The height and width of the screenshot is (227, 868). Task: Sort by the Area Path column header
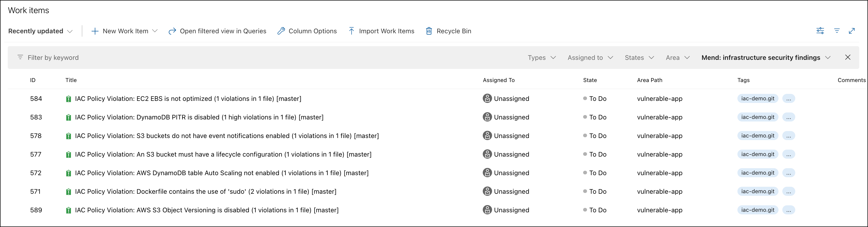tap(649, 80)
